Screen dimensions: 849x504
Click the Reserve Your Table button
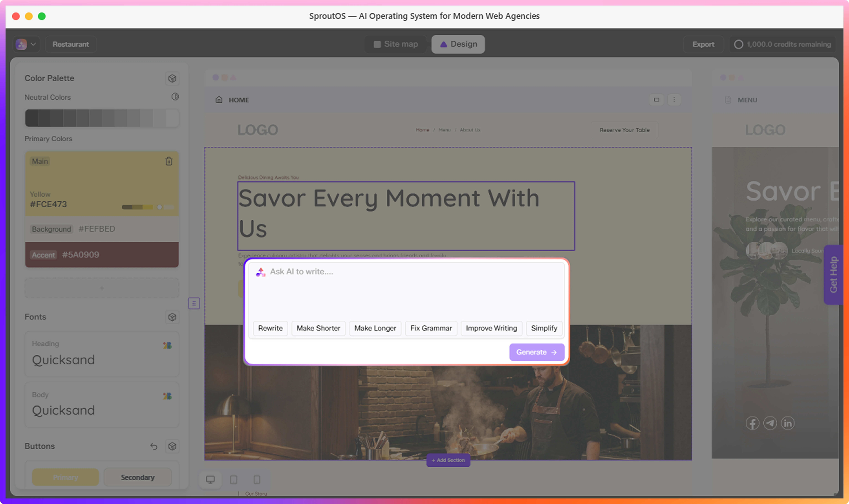click(x=625, y=130)
